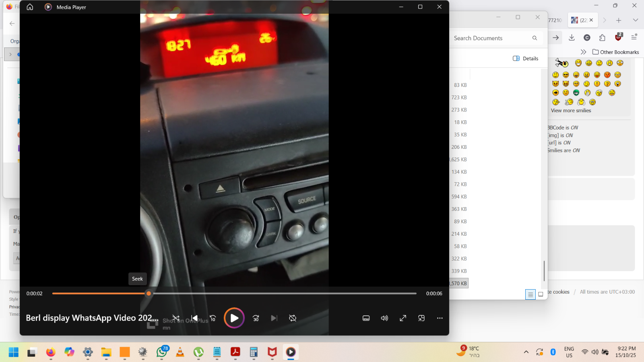
Task: Click the round C extension icon in Firefox
Action: [587, 37]
